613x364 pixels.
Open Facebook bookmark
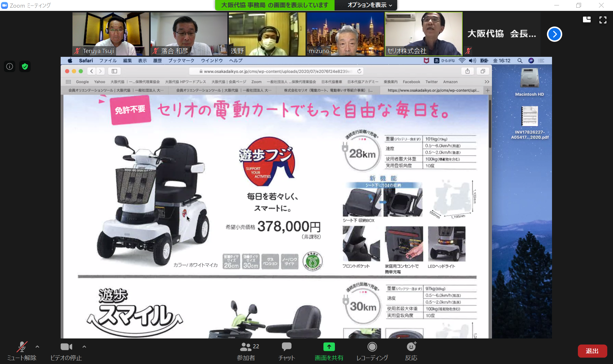point(412,82)
